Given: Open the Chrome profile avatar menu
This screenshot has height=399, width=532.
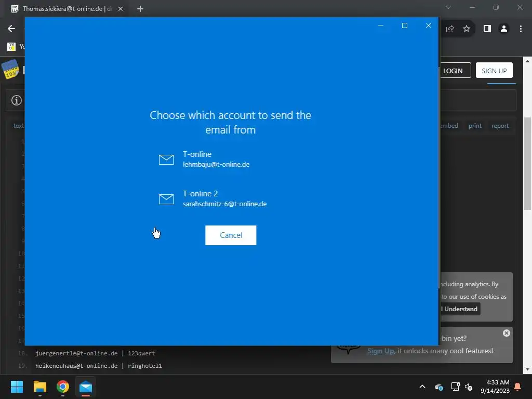Looking at the screenshot, I should coord(504,29).
